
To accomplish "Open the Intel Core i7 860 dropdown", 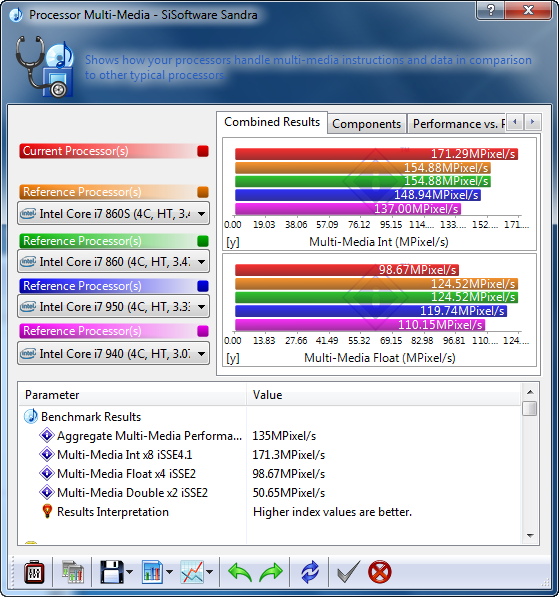I will 113,262.
